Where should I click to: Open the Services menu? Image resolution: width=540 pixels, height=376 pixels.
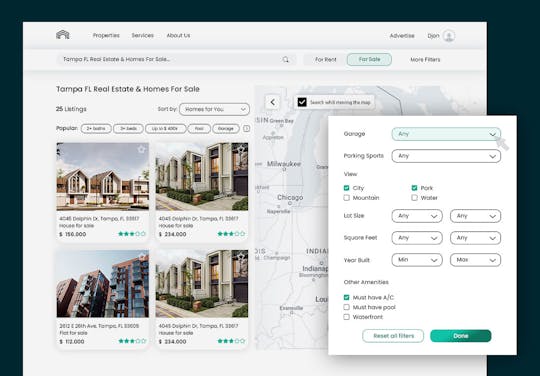point(143,35)
